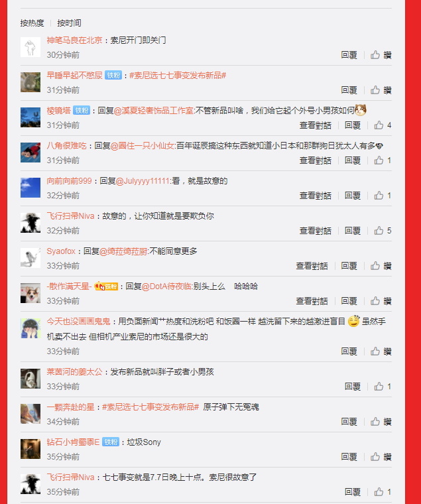Image resolution: width=421 pixels, height=504 pixels.
Task: Thumbs-up 莱茵河的姜太公's comment
Action: [x=383, y=386]
